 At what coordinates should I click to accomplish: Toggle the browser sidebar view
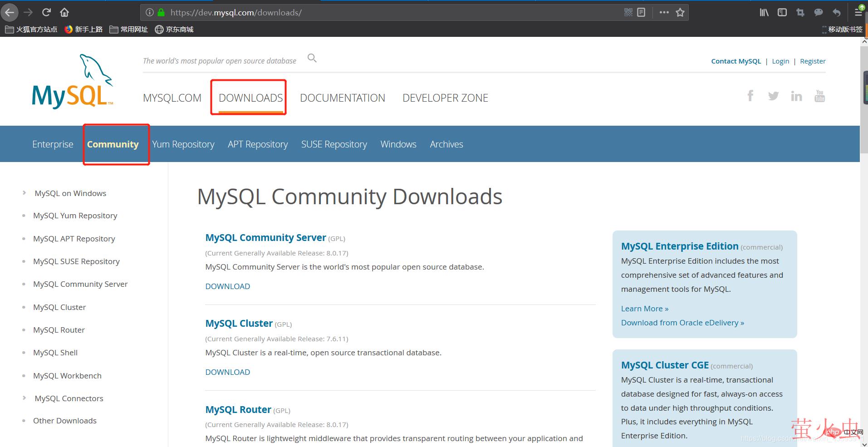(782, 12)
